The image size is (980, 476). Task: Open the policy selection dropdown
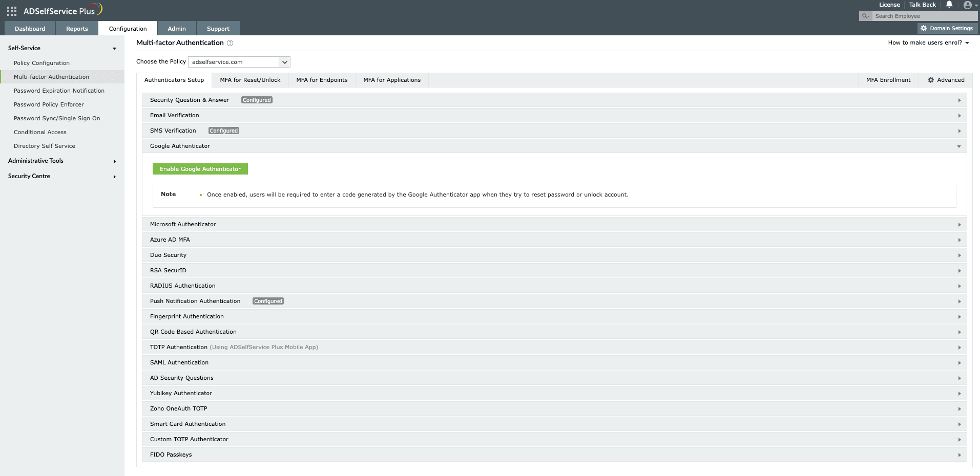click(x=239, y=62)
